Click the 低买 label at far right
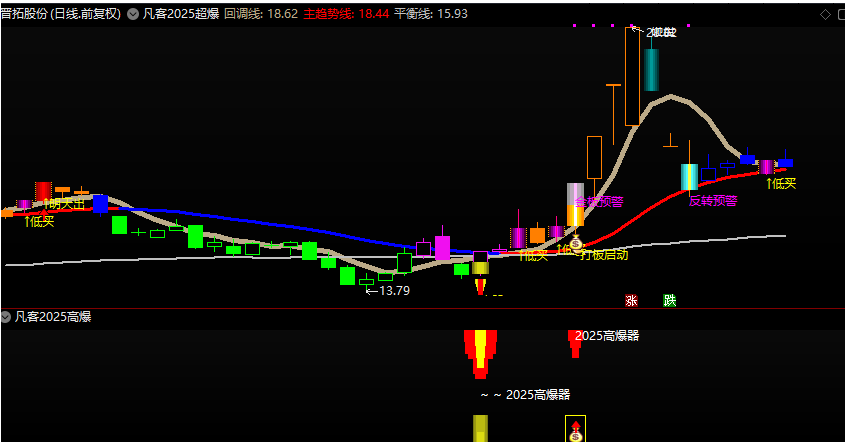The height and width of the screenshot is (442, 845). click(x=781, y=184)
